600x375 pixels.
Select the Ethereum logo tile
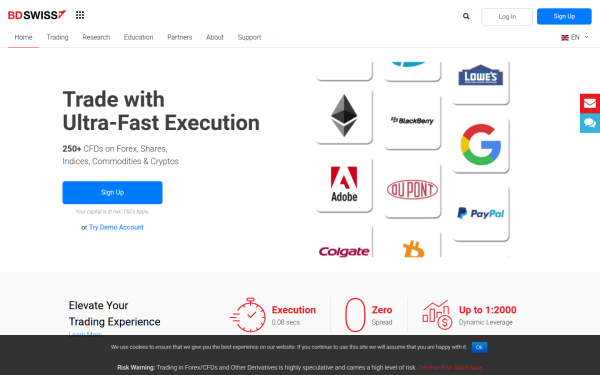(344, 116)
